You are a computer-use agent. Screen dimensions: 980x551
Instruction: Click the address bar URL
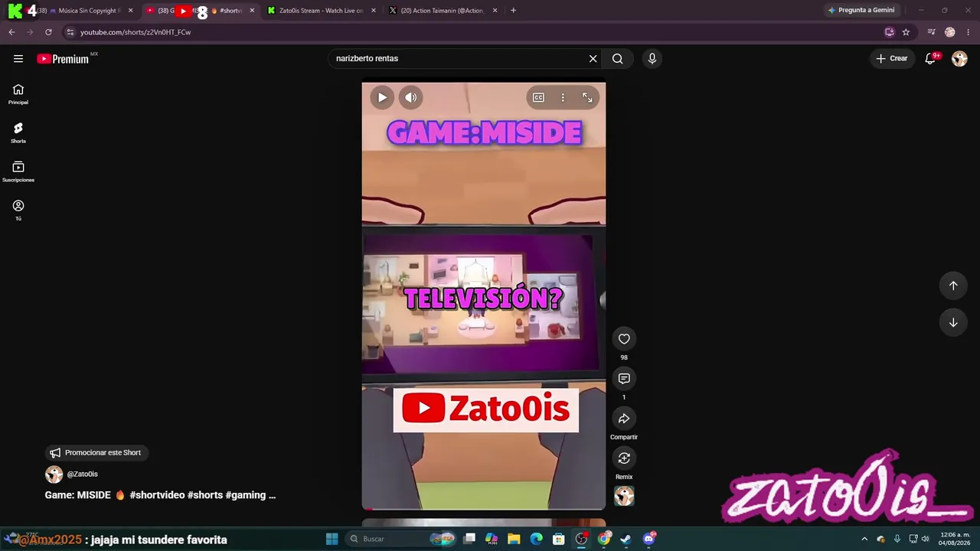coord(136,32)
